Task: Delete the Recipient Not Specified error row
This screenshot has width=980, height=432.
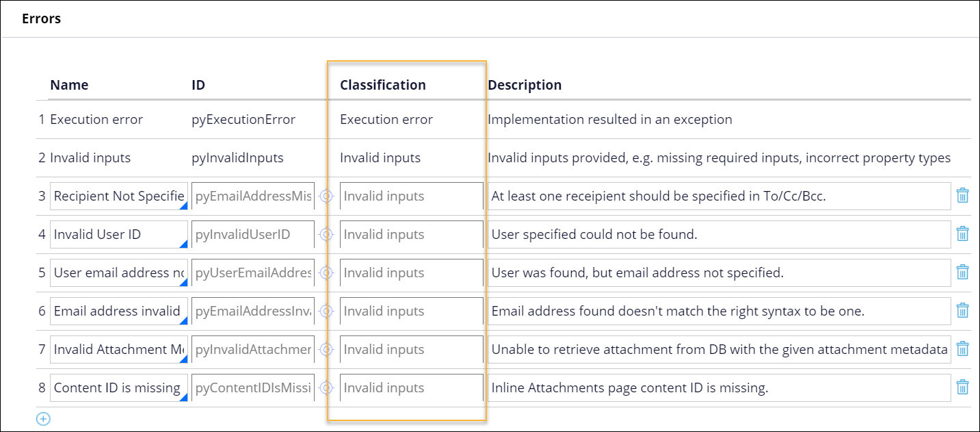Action: coord(962,196)
